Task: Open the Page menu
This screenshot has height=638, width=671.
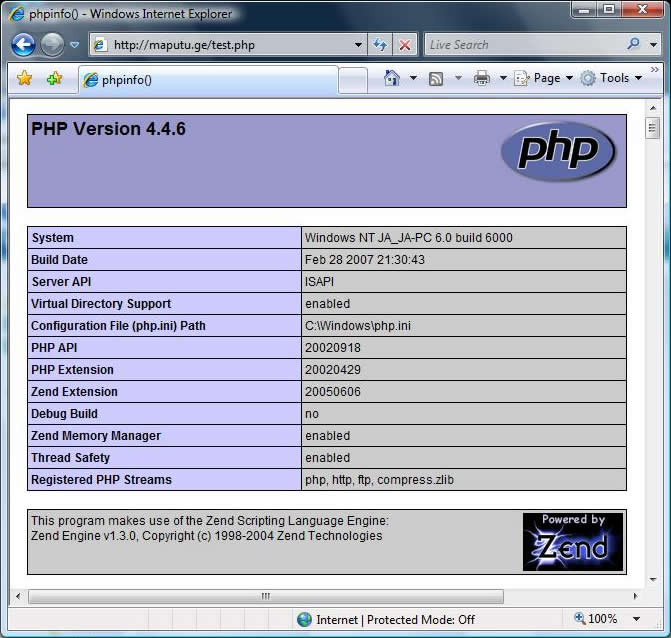Action: point(543,78)
